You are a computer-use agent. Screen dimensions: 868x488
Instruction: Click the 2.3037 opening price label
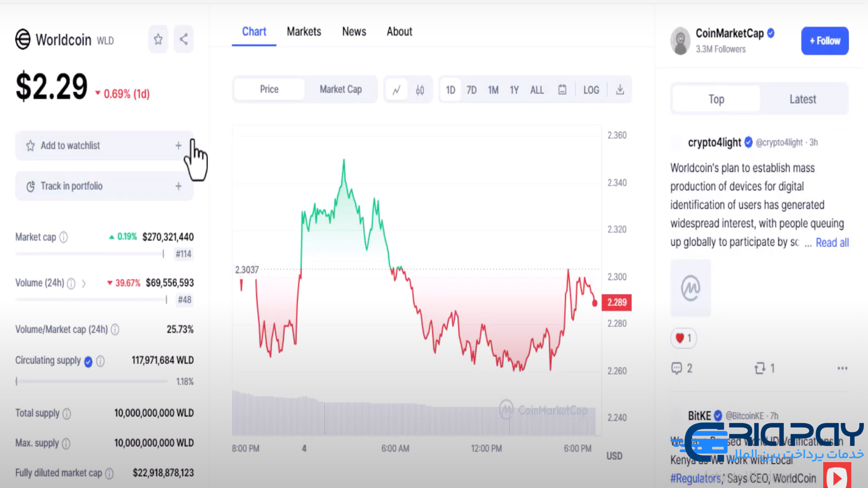click(x=247, y=270)
